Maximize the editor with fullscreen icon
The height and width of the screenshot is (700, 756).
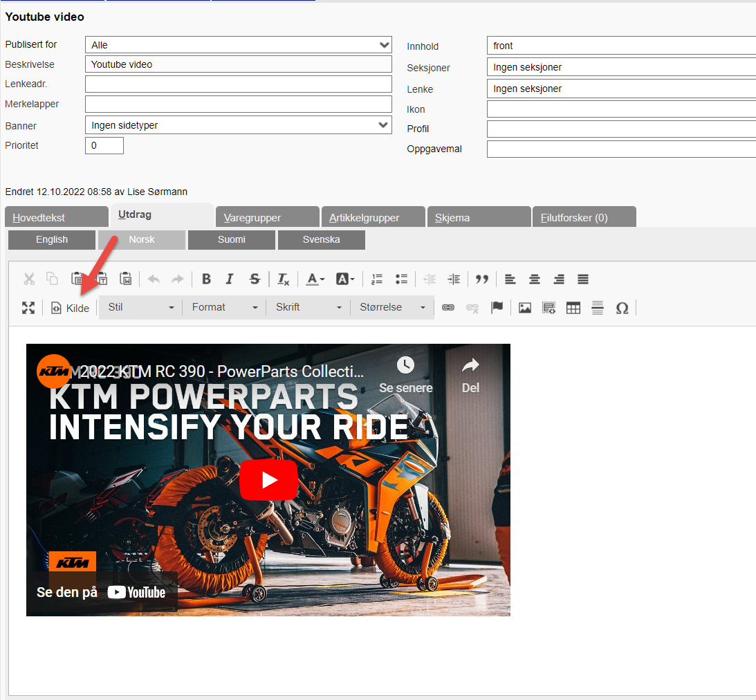[x=28, y=308]
